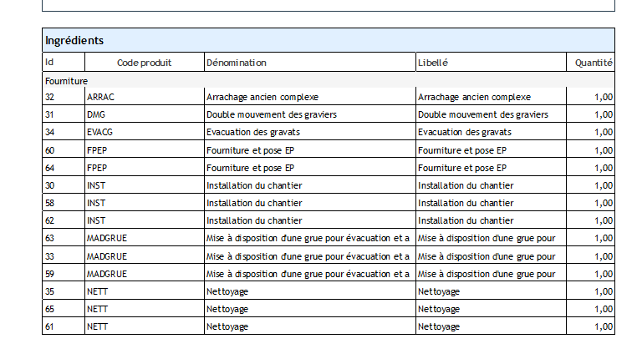Click the Id cell showing 58
637x364 pixels.
(x=50, y=203)
